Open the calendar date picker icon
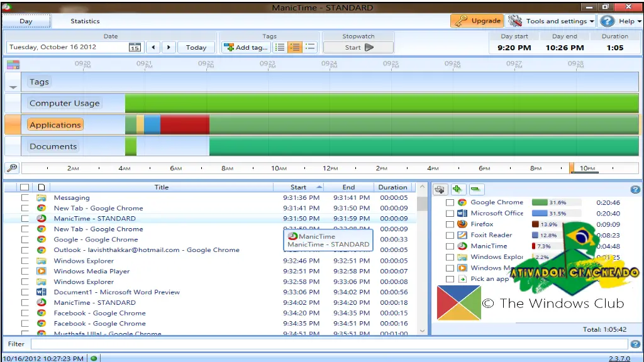The height and width of the screenshot is (362, 644). [x=135, y=47]
